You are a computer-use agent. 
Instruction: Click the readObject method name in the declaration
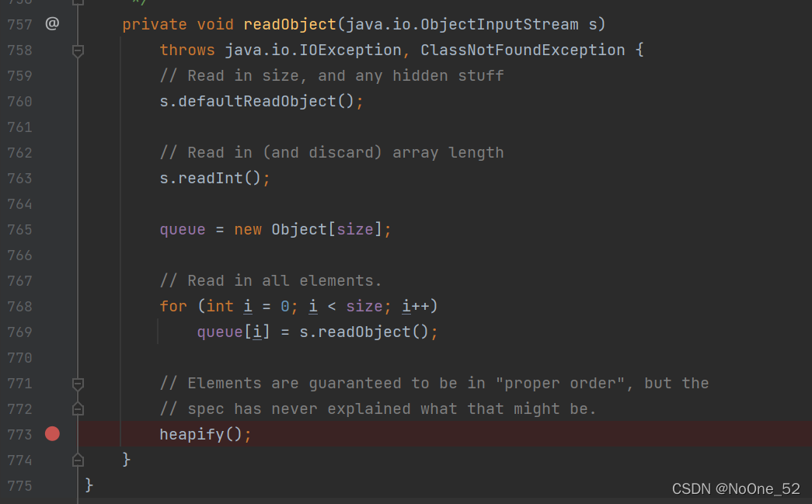(x=290, y=24)
